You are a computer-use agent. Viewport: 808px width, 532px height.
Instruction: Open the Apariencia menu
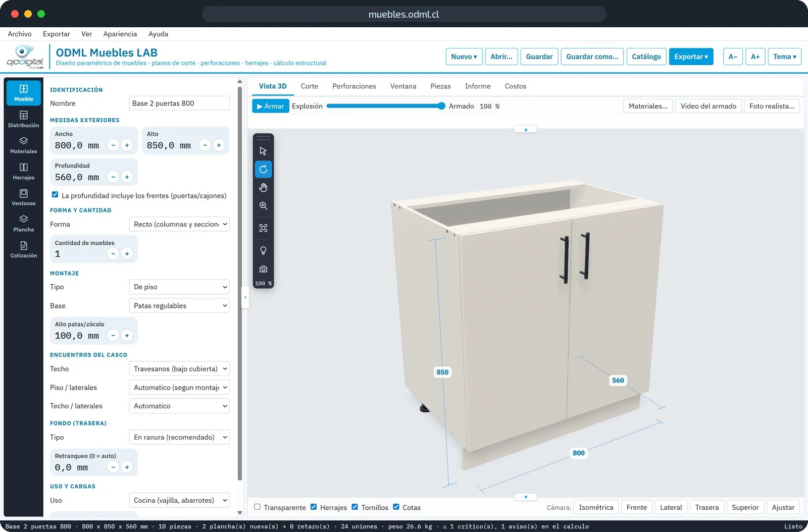[x=120, y=34]
